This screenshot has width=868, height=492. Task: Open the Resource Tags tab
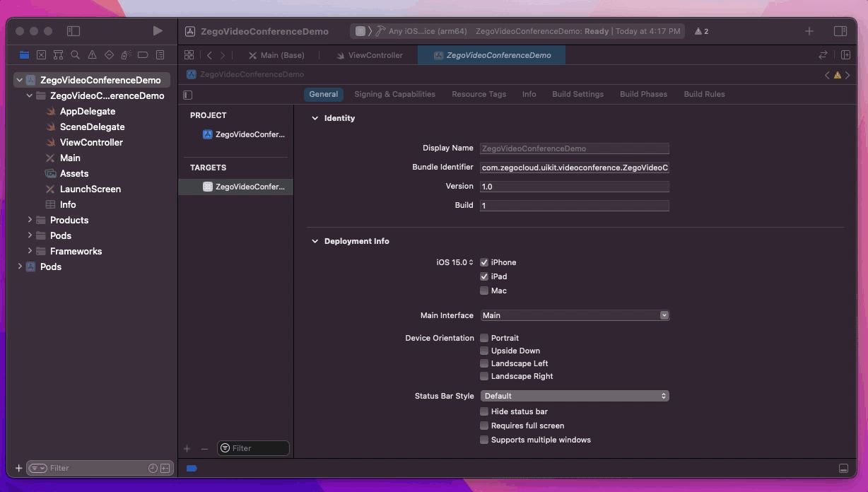(479, 94)
